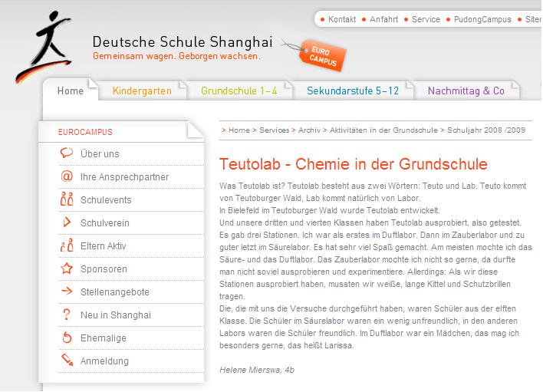Click the Deutsche Schule Shanghai title text

tap(183, 42)
